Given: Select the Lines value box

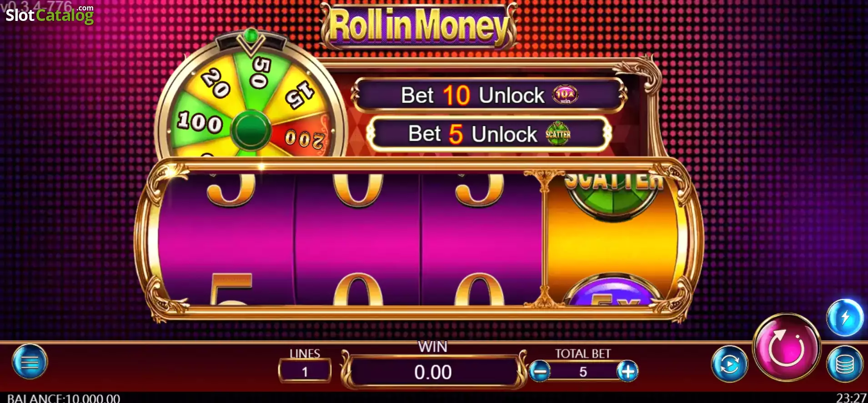Looking at the screenshot, I should pyautogui.click(x=305, y=372).
